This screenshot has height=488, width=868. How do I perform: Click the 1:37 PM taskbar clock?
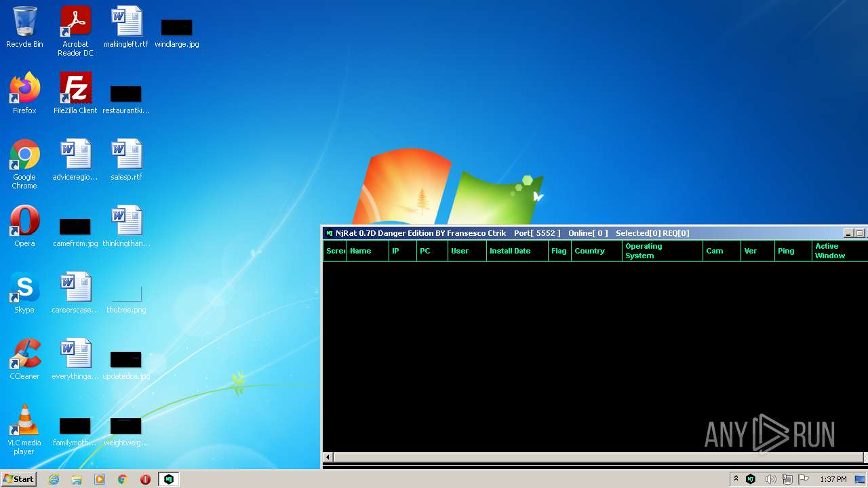pos(833,479)
